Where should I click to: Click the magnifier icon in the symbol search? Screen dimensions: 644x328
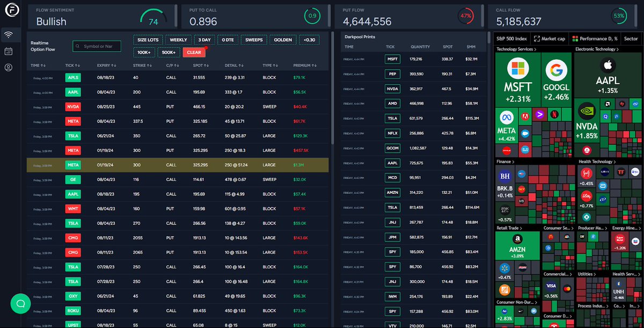click(78, 47)
